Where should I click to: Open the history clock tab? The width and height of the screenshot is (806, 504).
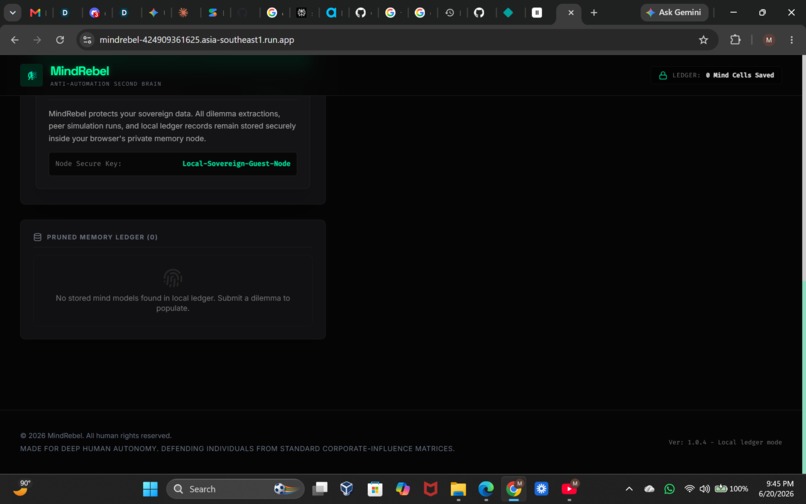(450, 12)
